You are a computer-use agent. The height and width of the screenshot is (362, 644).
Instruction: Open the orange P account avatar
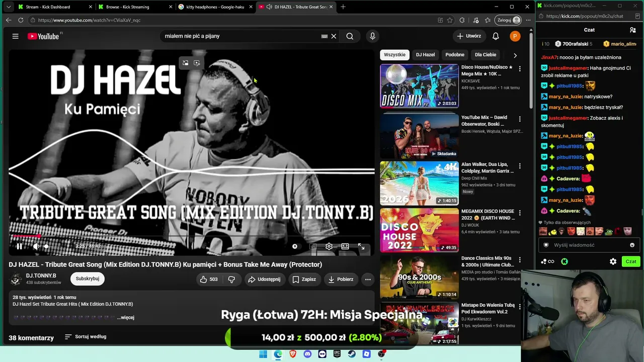point(515,36)
